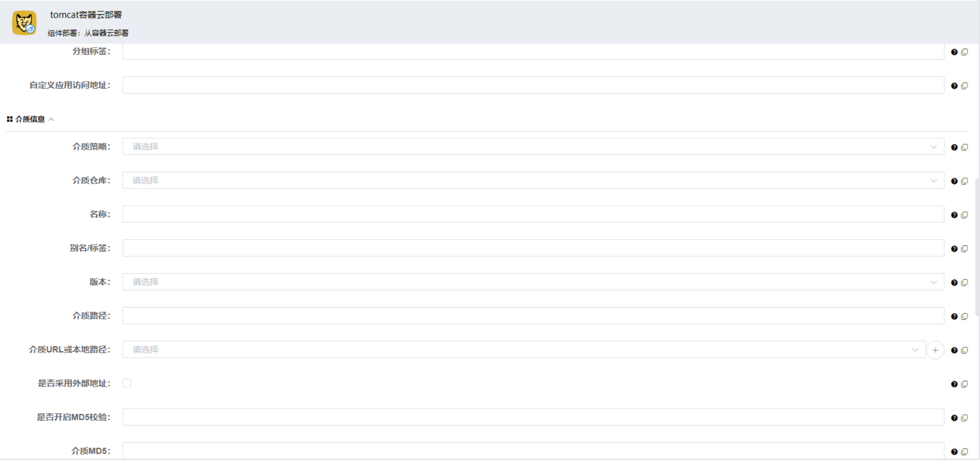Expand the 介质URL或本地路径 dropdown
This screenshot has width=980, height=460.
click(523, 350)
